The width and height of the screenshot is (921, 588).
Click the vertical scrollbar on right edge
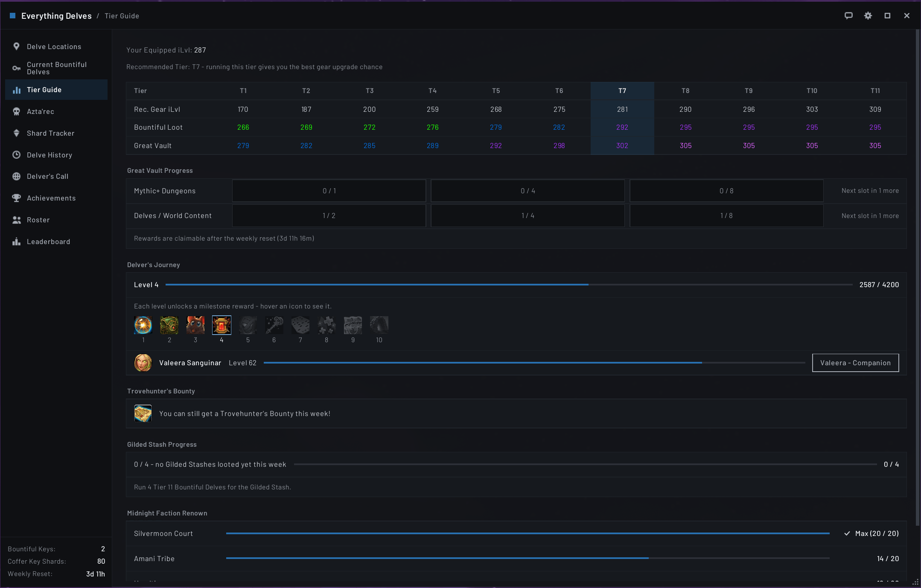click(x=918, y=277)
